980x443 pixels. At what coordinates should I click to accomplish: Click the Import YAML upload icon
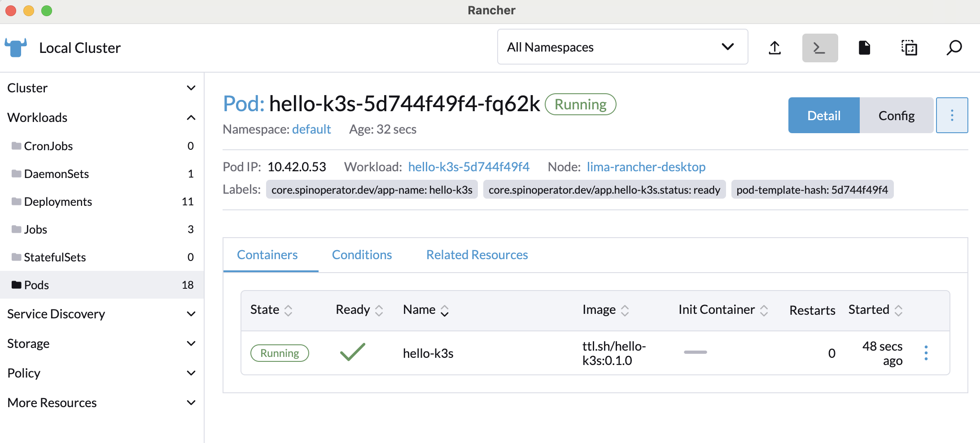pos(775,48)
